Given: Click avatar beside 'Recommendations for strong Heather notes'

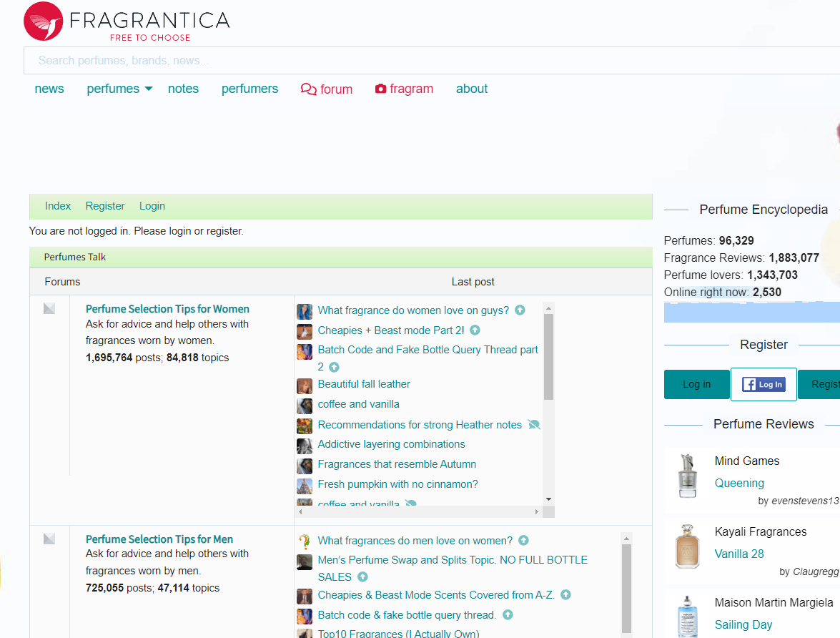Looking at the screenshot, I should pyautogui.click(x=305, y=426).
